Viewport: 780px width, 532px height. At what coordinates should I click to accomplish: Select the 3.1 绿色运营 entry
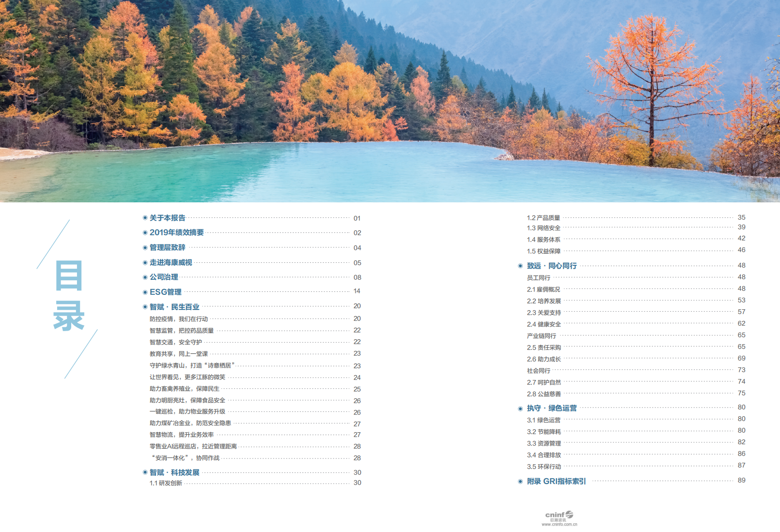click(543, 420)
